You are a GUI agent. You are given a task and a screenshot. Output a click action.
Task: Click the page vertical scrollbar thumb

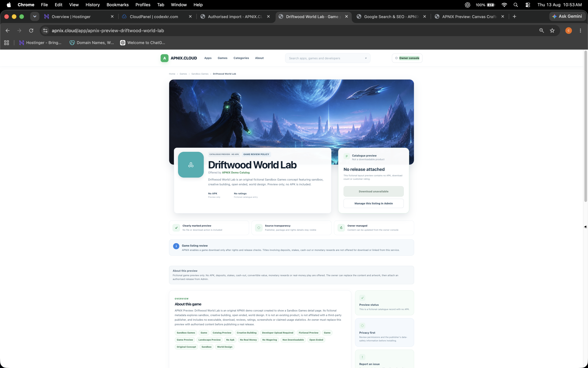click(585, 126)
